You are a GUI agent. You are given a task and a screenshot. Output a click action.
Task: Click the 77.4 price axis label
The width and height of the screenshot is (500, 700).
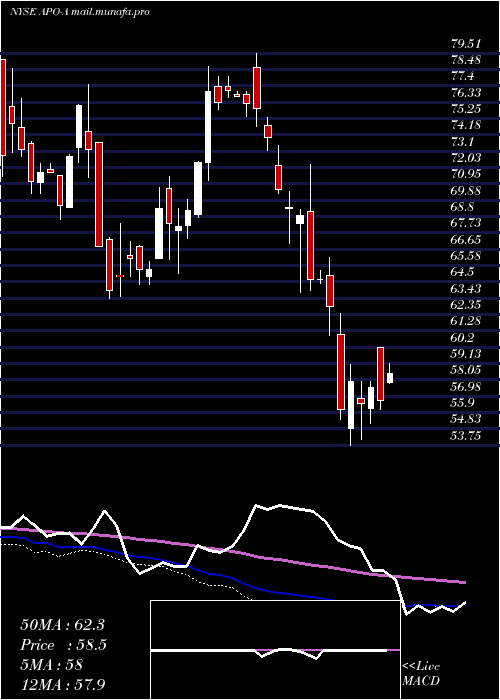(462, 76)
